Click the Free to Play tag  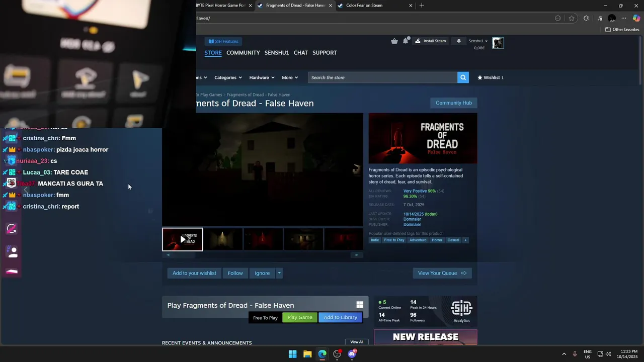394,240
